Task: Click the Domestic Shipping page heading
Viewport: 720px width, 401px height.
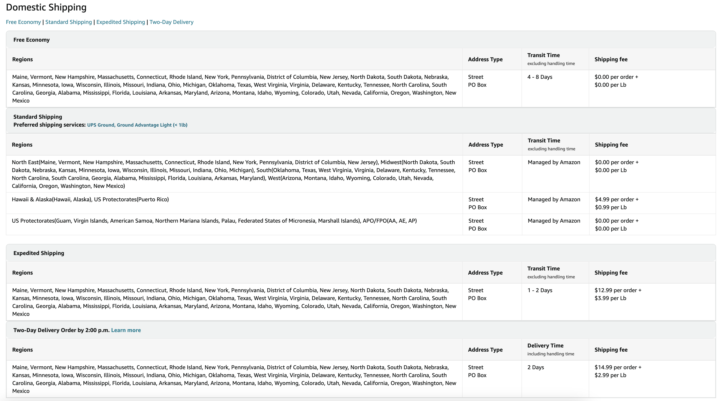Action: tap(46, 7)
